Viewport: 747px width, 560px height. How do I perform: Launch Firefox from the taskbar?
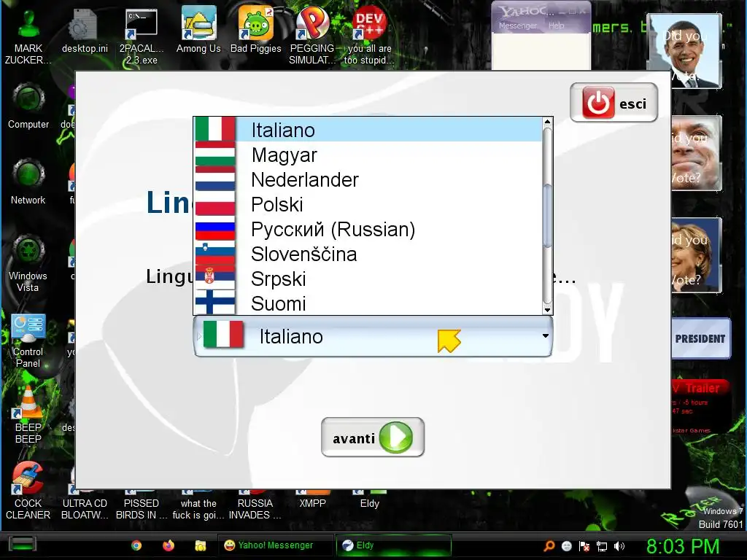coord(169,545)
